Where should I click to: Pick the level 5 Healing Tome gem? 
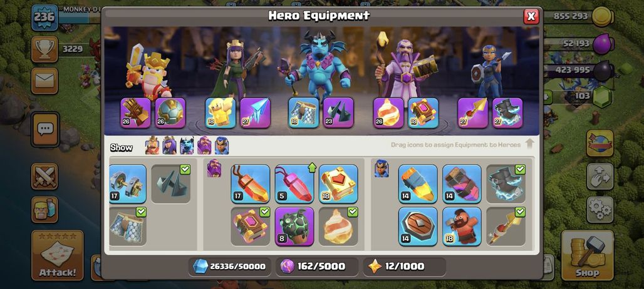(294, 184)
